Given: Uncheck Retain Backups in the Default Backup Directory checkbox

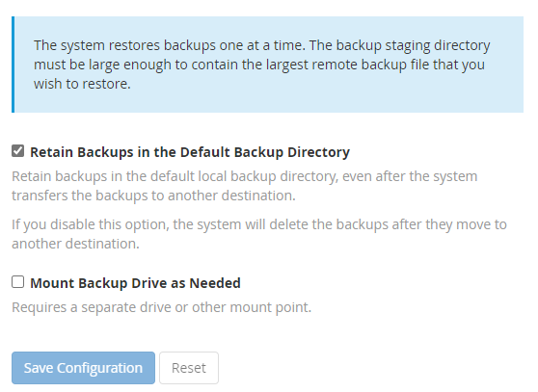Looking at the screenshot, I should [x=18, y=151].
